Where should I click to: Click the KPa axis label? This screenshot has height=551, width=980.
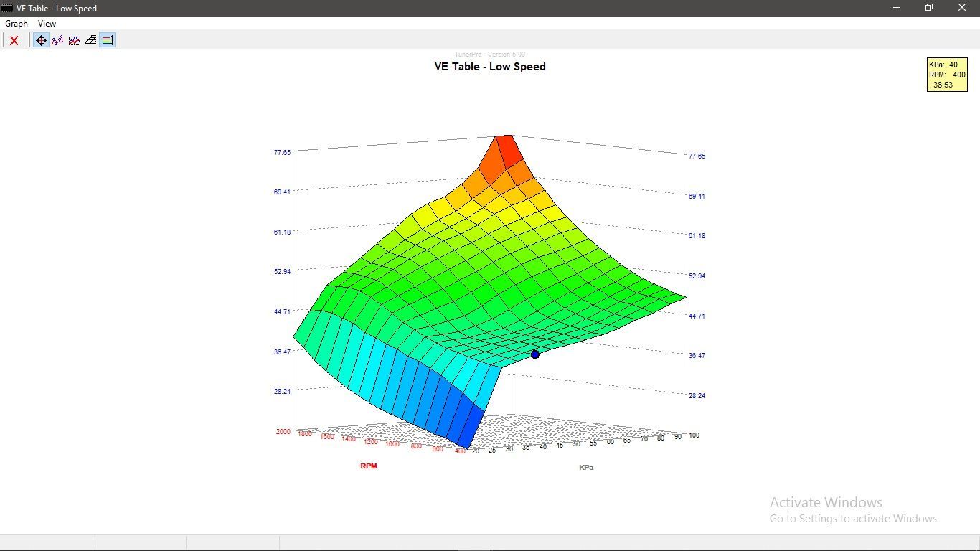(586, 468)
